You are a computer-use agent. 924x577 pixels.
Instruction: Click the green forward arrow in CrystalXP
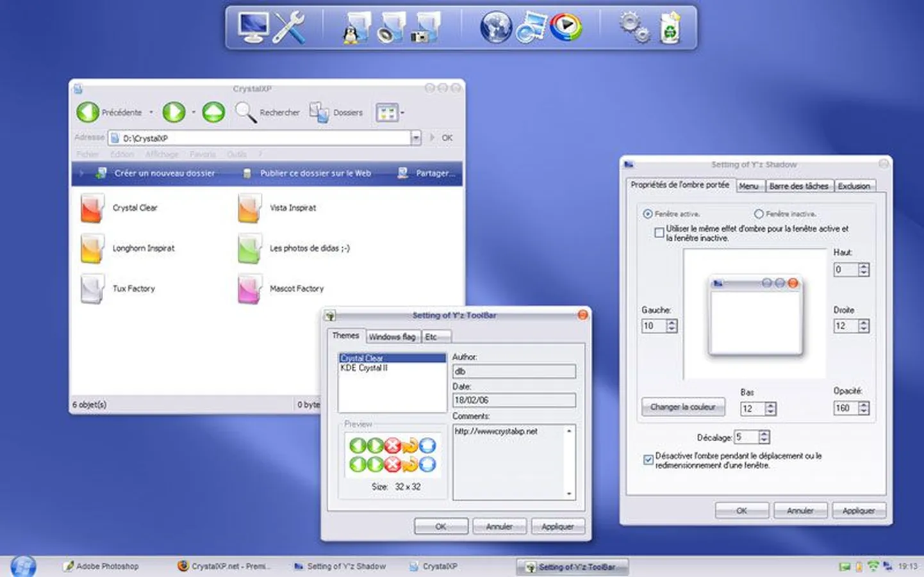[x=173, y=112]
